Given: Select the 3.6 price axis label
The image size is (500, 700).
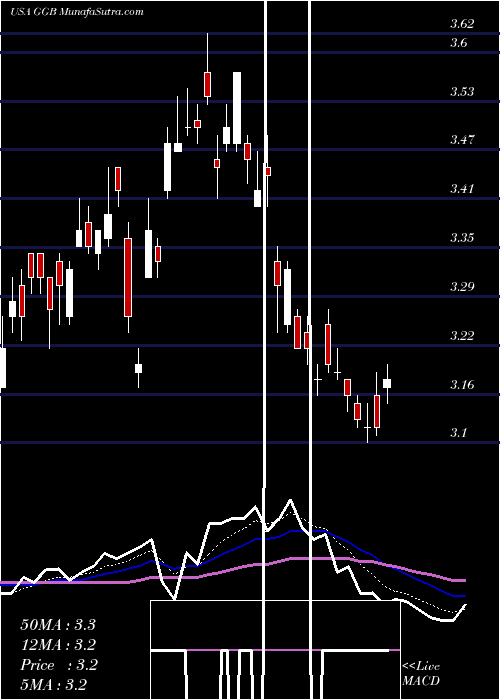Looking at the screenshot, I should 458,43.
